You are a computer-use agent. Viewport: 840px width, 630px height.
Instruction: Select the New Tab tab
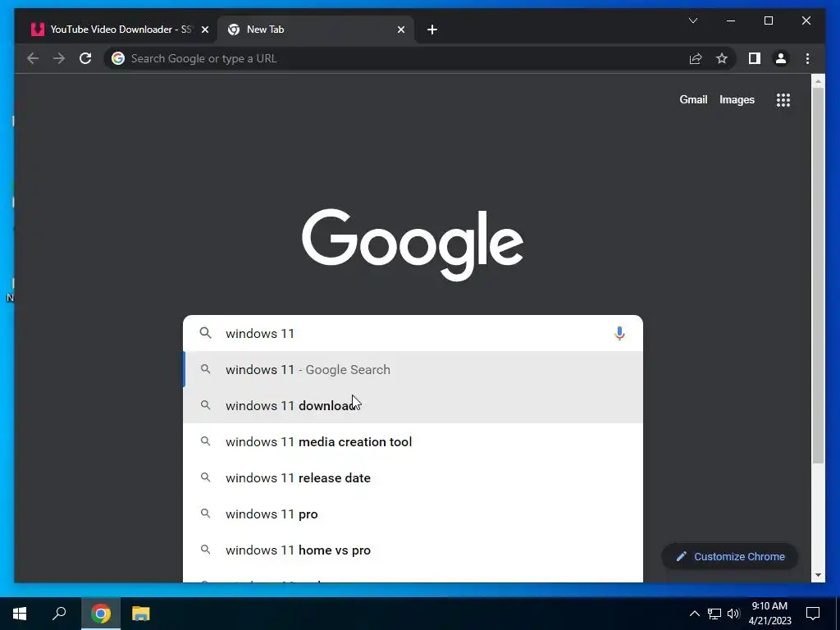(316, 30)
